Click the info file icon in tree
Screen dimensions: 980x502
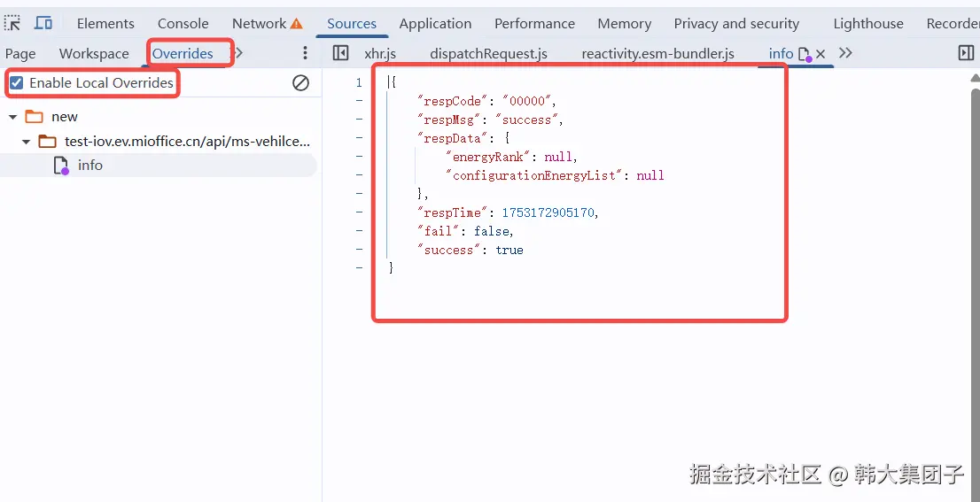tap(60, 166)
